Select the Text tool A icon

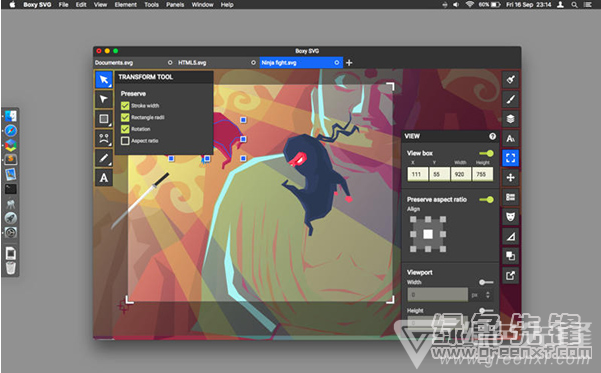tap(103, 177)
